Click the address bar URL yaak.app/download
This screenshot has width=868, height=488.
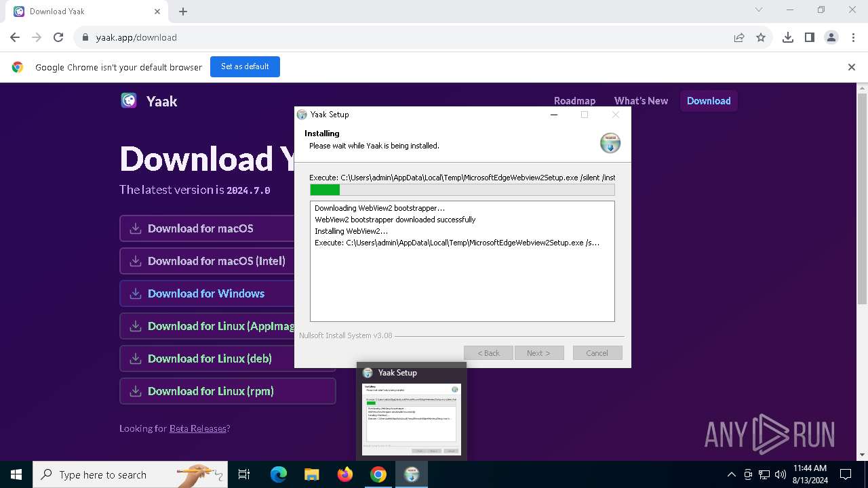tap(136, 37)
